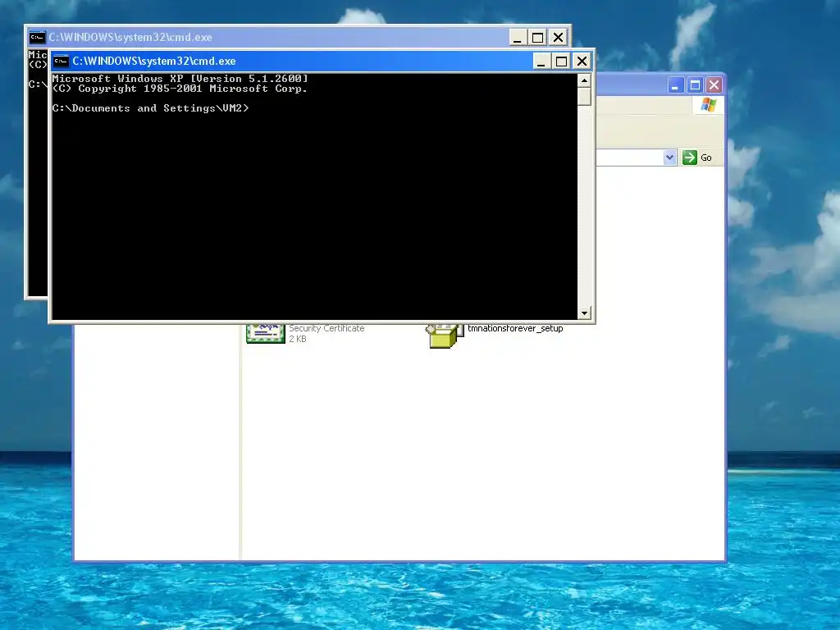Click the 'Microsoft Windows XP [Version 5.1.2600]' line
Image resolution: width=840 pixels, height=630 pixels.
point(180,79)
